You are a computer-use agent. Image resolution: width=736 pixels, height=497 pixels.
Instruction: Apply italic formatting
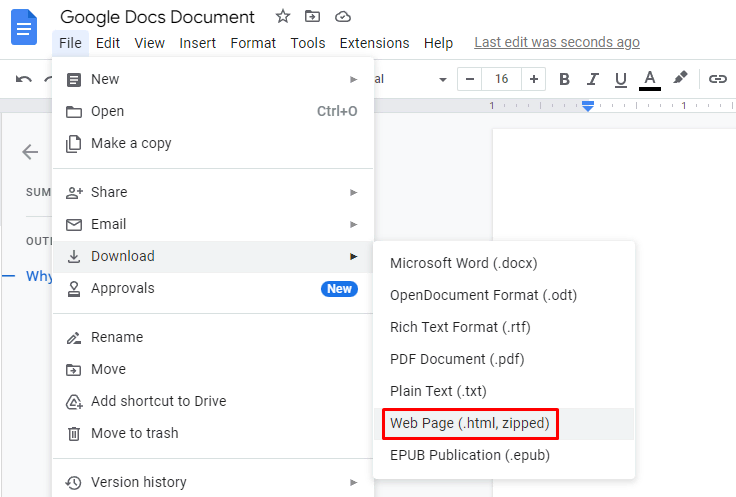click(592, 79)
